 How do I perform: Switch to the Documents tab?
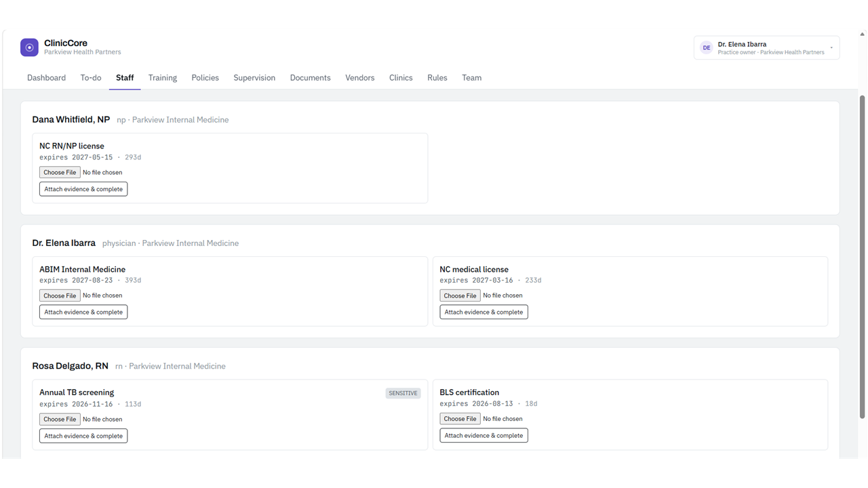tap(310, 78)
